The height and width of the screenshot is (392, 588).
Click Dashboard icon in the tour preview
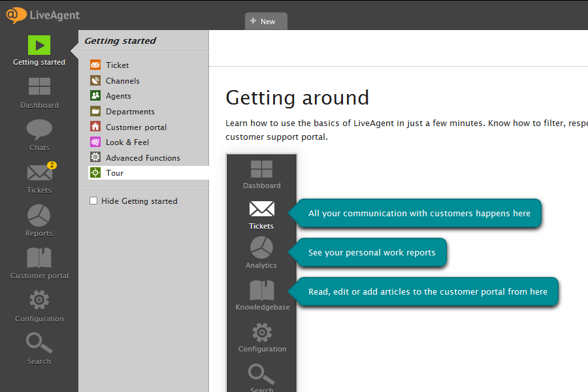(262, 169)
